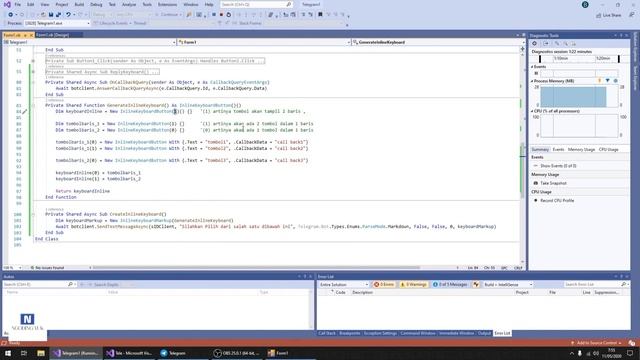Image resolution: width=640 pixels, height=360 pixels.
Task: Click the notification center tray icon
Action: pos(630,353)
